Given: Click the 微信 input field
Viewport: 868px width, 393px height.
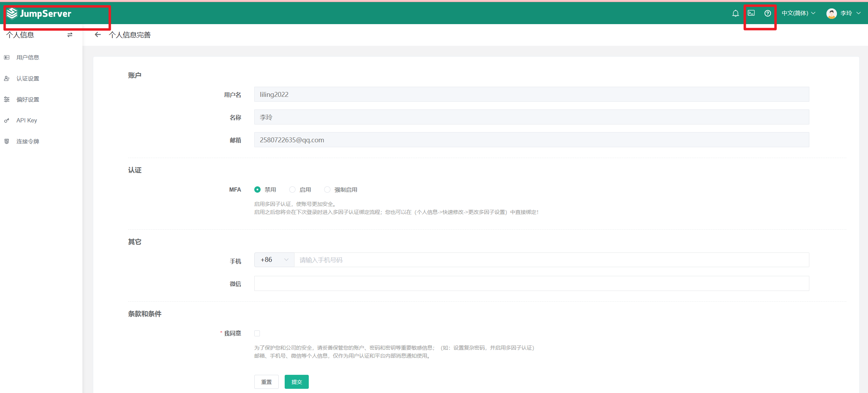Looking at the screenshot, I should click(531, 283).
